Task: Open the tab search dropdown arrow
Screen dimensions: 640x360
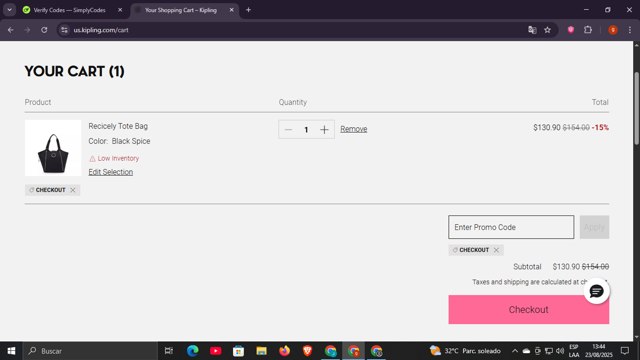Action: click(x=9, y=10)
